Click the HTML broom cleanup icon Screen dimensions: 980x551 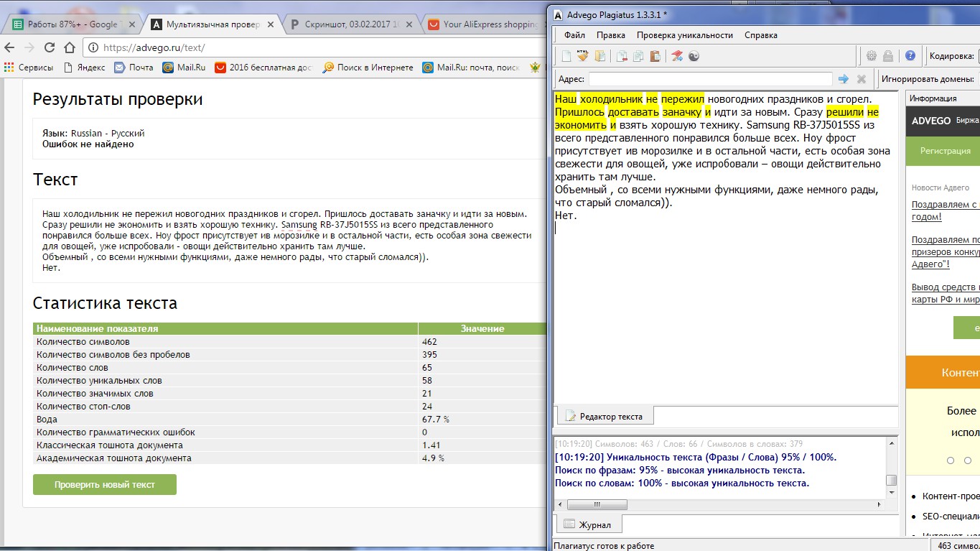tap(583, 56)
